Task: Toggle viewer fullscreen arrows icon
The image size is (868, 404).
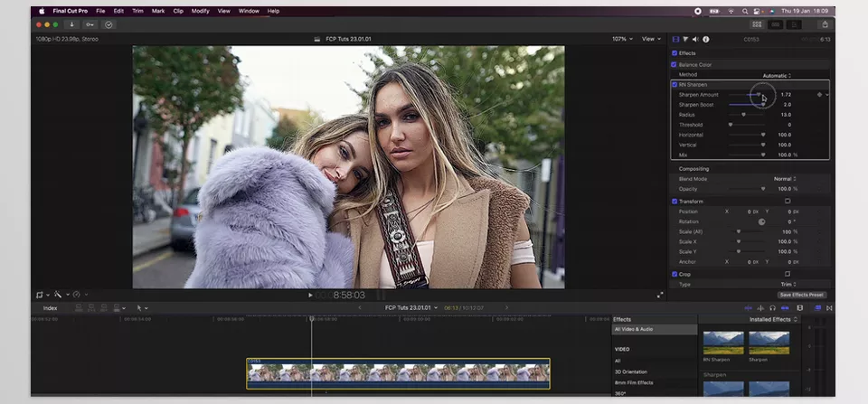Action: [x=660, y=295]
